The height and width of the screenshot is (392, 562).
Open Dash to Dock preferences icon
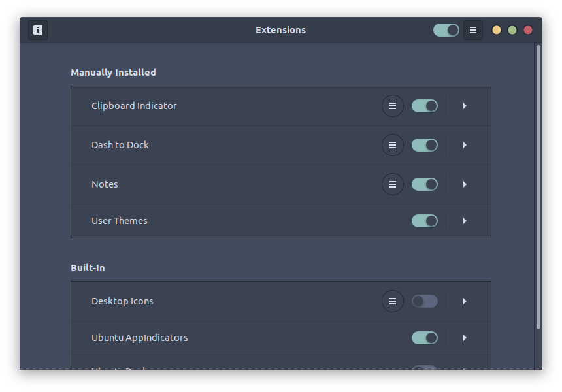click(x=393, y=145)
